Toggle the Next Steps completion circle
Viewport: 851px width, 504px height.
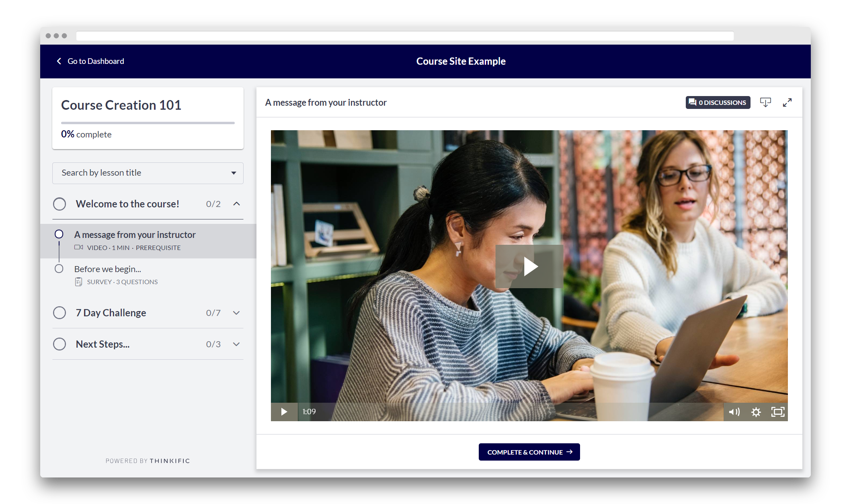(x=59, y=344)
